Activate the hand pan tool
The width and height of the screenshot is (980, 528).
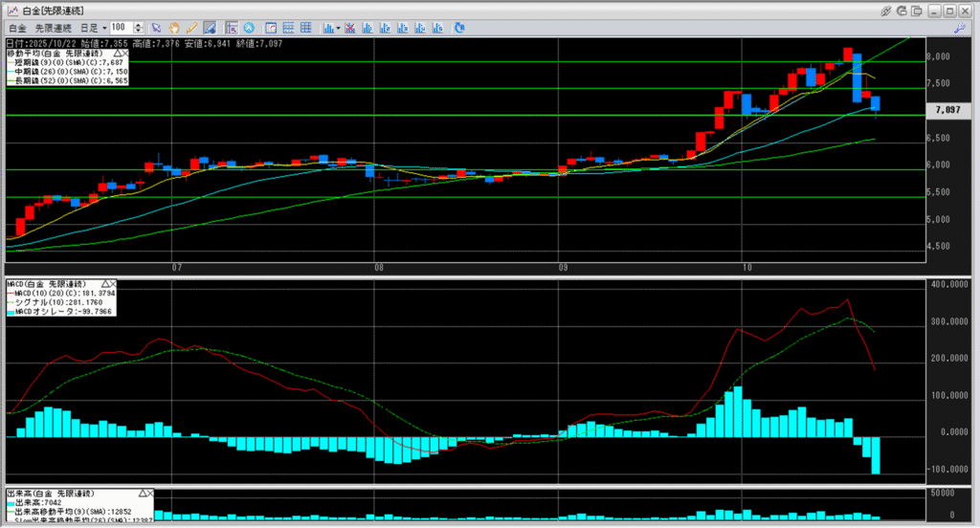pyautogui.click(x=175, y=28)
